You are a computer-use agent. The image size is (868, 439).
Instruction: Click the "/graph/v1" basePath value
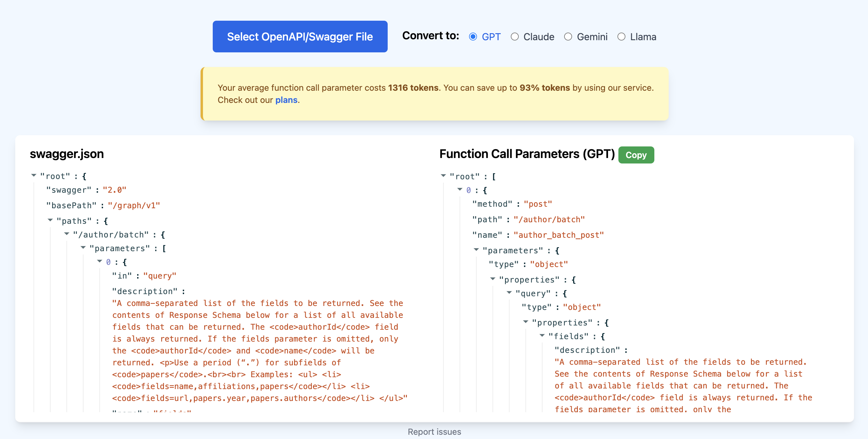coord(134,205)
